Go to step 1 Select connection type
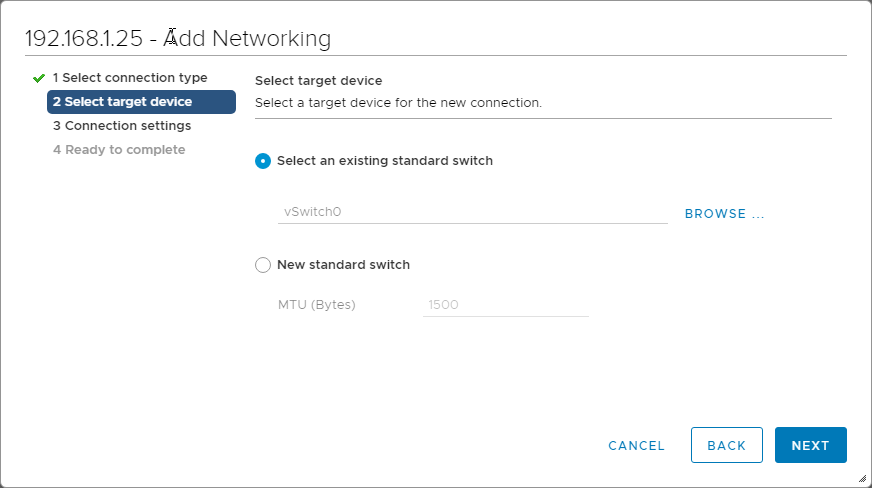This screenshot has width=872, height=488. point(130,78)
